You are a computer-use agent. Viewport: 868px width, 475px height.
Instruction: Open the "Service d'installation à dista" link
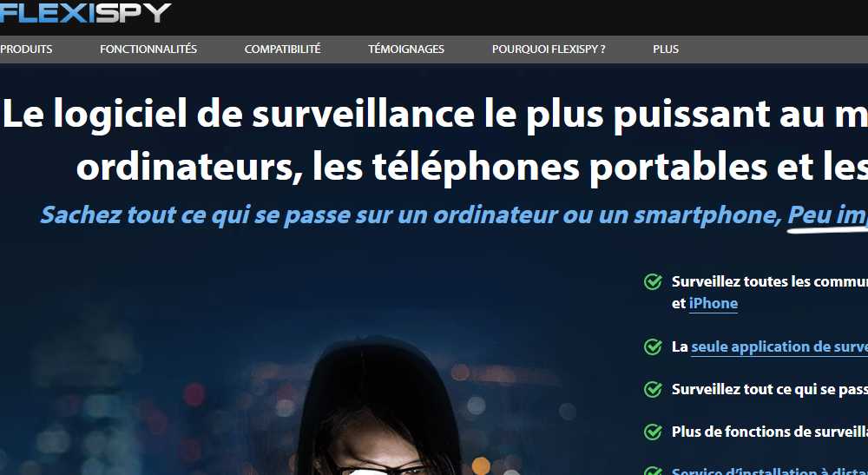(769, 472)
